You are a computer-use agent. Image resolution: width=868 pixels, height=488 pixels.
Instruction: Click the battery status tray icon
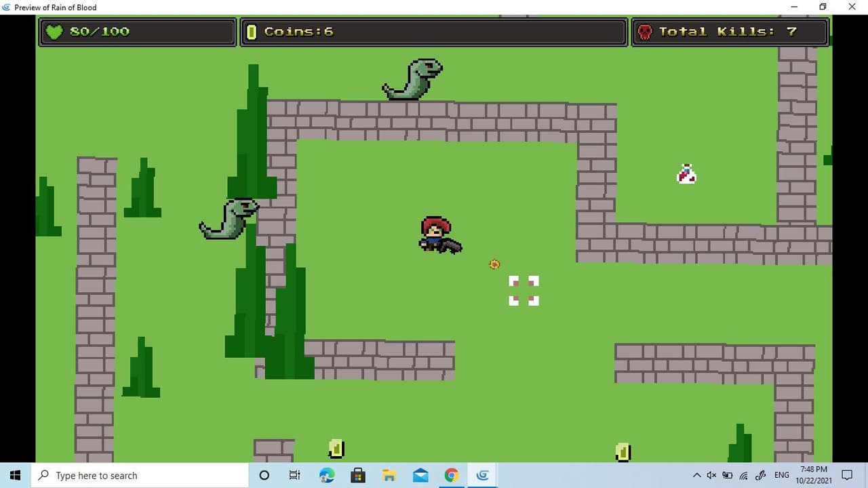[x=728, y=475]
